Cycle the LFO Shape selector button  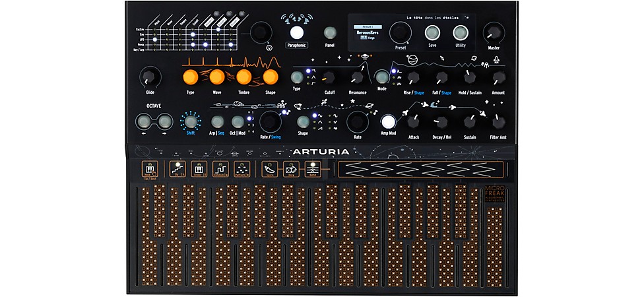click(303, 121)
